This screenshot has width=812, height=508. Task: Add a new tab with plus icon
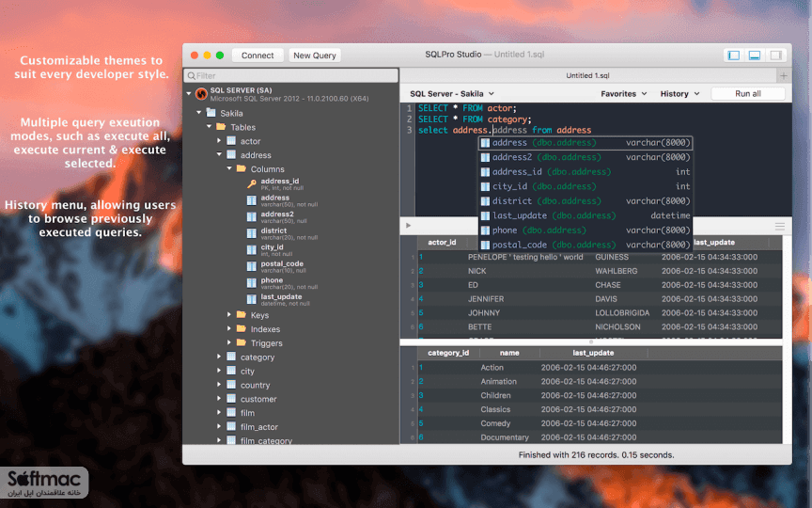click(784, 75)
